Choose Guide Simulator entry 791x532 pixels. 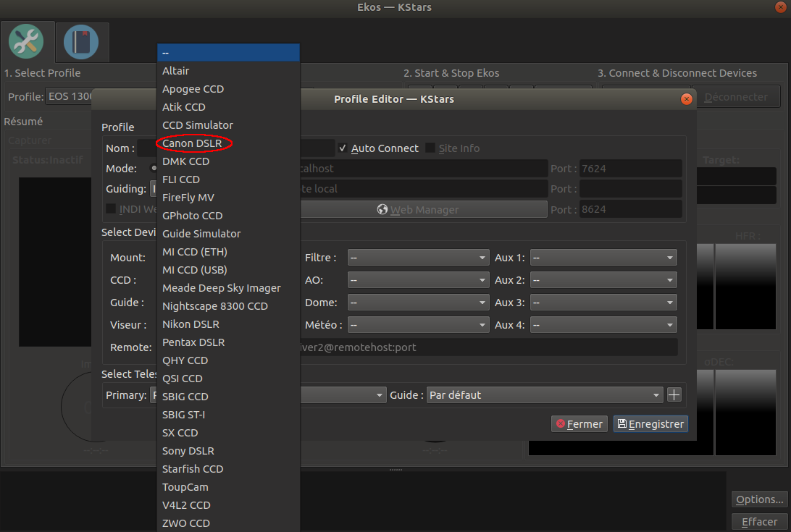click(x=228, y=234)
